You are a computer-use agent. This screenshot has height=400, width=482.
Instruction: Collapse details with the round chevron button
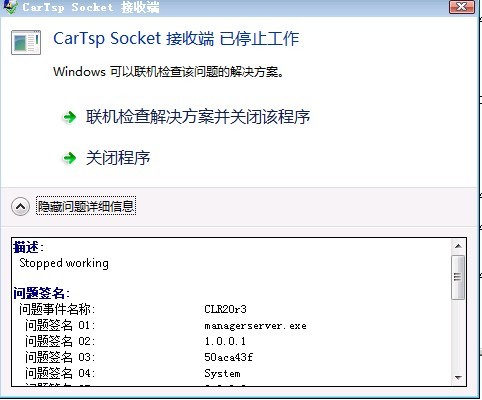(20, 207)
